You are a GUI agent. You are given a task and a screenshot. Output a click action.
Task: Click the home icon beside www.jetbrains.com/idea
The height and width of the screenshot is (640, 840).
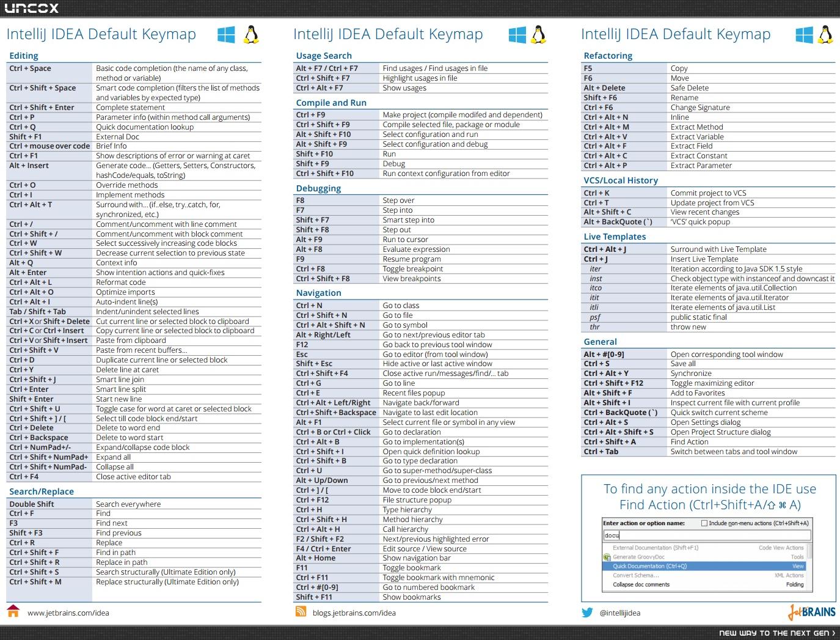13,611
